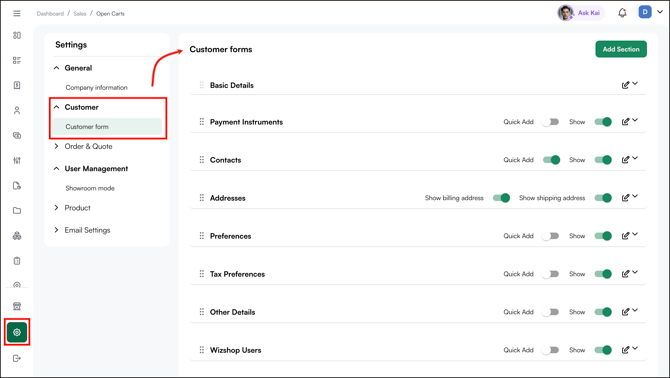Screen dimensions: 670x378
Task: Open the hamburger menu icon
Action: [x=17, y=14]
